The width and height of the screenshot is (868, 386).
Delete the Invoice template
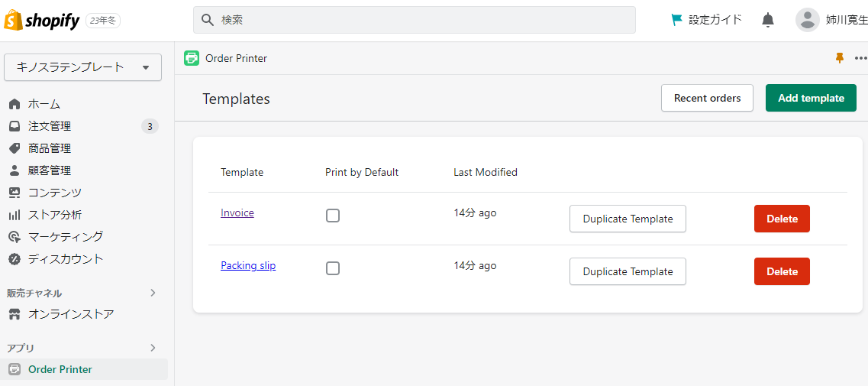(782, 219)
